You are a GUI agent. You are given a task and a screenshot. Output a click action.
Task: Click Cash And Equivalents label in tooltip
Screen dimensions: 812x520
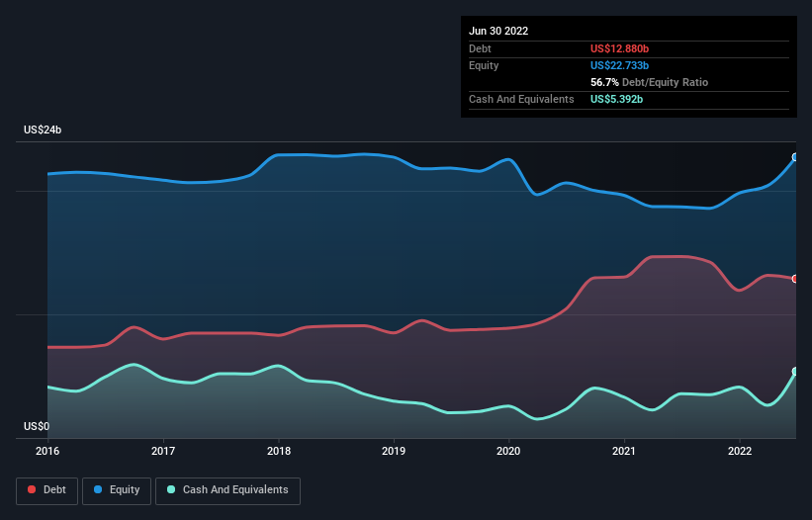tap(521, 99)
